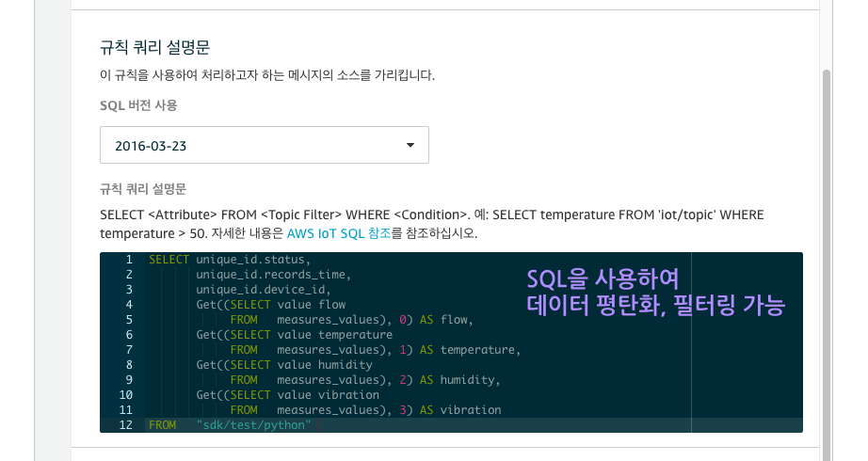Click the line ending with AS vibration
This screenshot has width=868, height=461.
[x=365, y=410]
